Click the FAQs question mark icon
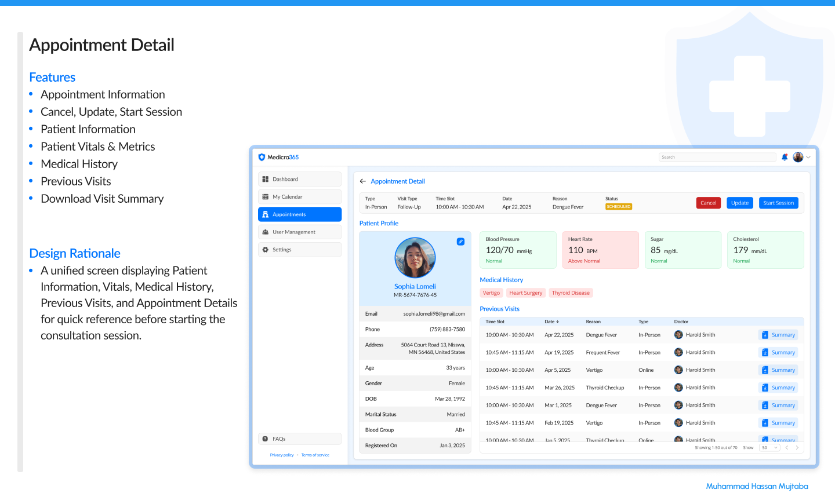This screenshot has width=835, height=504. point(265,438)
